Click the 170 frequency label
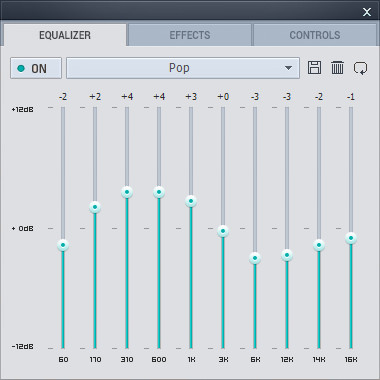Screen dimensions: 380x380 coord(95,360)
